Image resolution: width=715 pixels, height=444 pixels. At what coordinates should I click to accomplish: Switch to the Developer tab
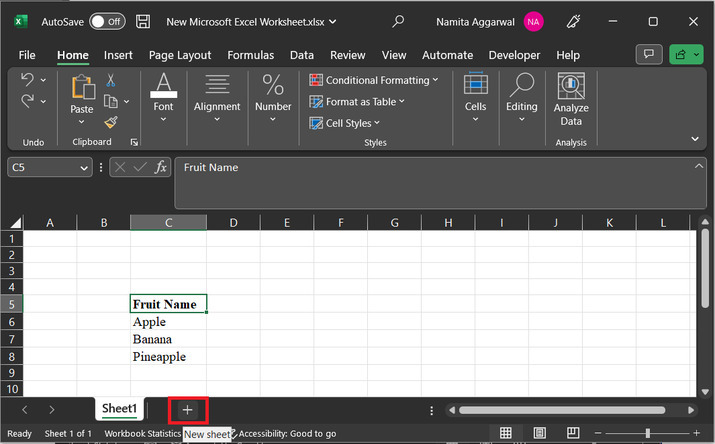514,55
